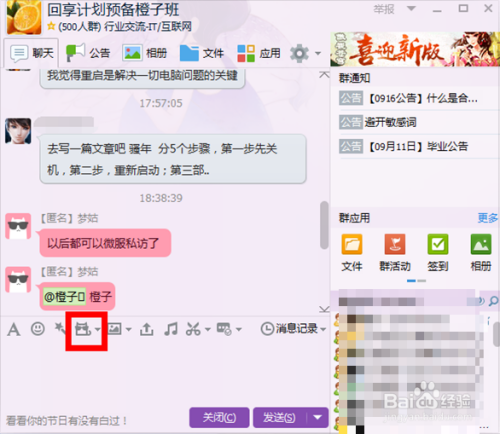Expand the send options dropdown arrow
Image resolution: width=500 pixels, height=434 pixels.
(318, 417)
